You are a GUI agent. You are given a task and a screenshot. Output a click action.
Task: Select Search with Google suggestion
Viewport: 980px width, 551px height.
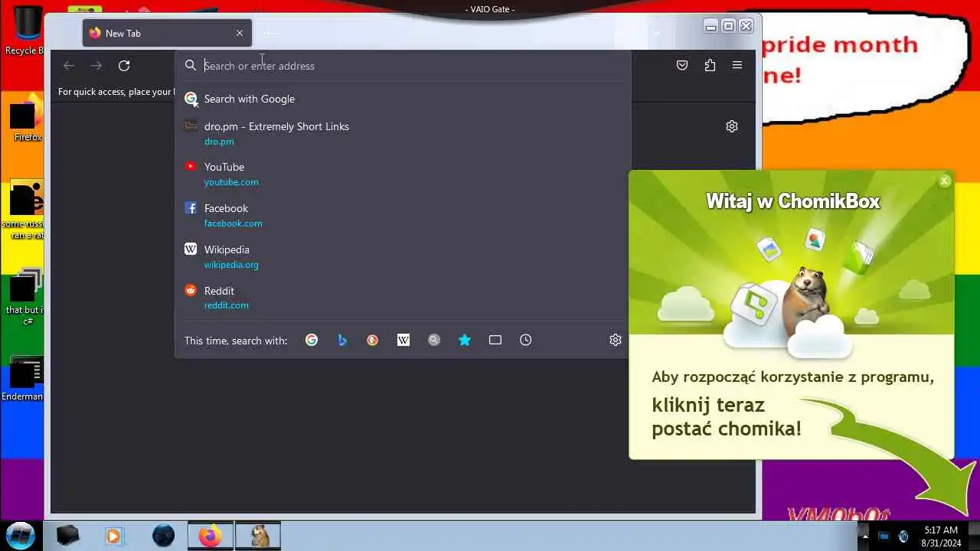(x=403, y=99)
